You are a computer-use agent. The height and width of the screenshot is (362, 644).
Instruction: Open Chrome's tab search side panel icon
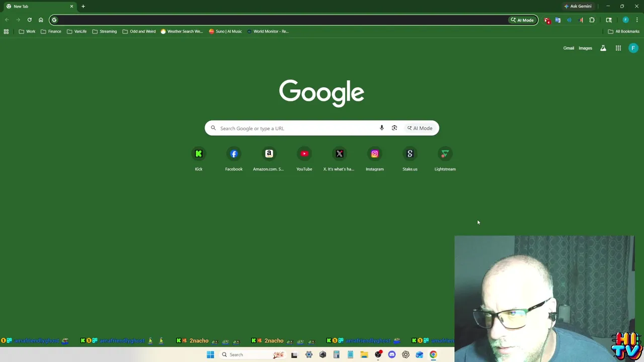pyautogui.click(x=609, y=20)
